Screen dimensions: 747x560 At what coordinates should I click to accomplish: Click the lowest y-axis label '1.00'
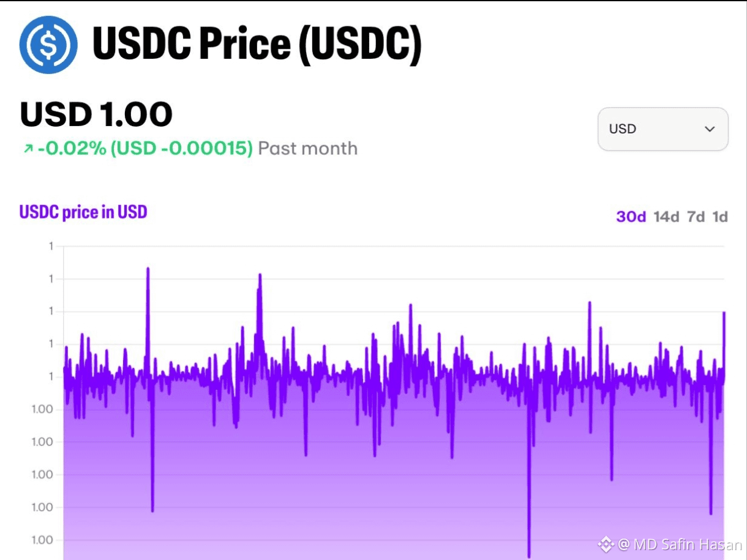[42, 540]
